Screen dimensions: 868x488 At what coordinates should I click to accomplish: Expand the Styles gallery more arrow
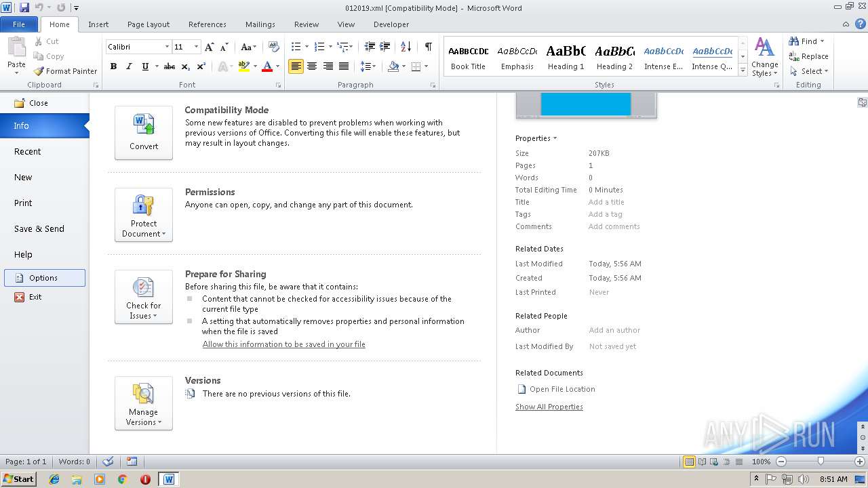[743, 70]
